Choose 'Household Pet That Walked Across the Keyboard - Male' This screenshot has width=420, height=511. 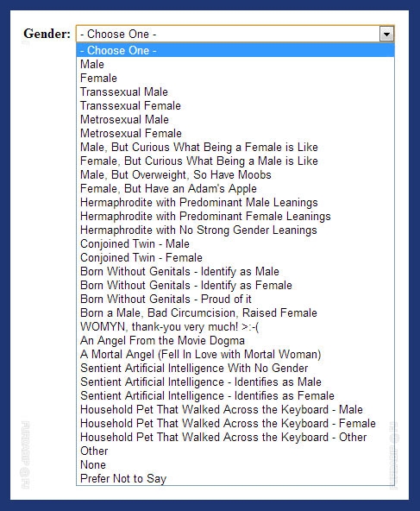(x=235, y=409)
